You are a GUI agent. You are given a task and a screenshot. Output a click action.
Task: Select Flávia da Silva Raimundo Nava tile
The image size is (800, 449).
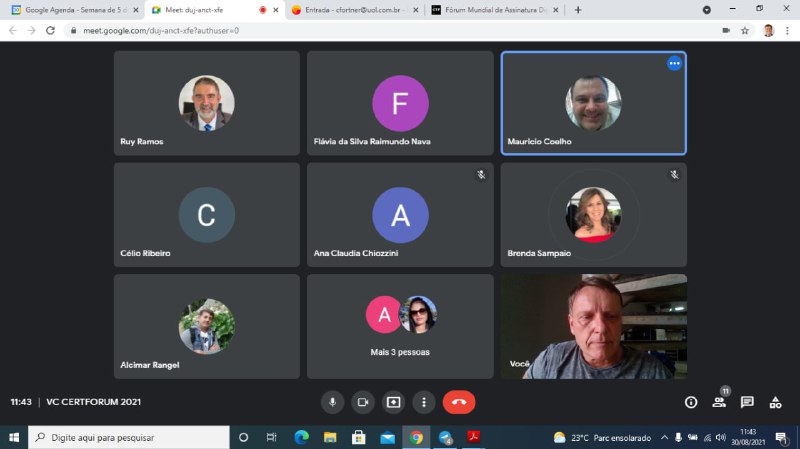click(400, 103)
